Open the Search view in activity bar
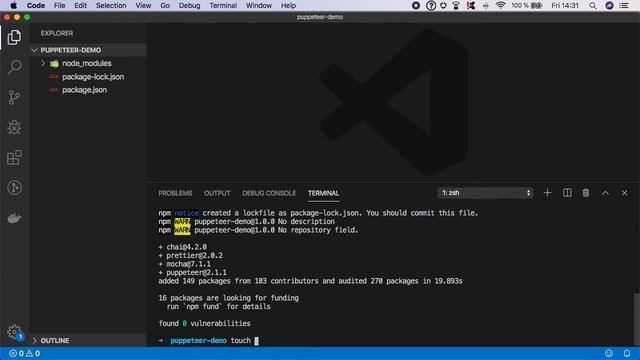640x360 pixels. pos(14,67)
